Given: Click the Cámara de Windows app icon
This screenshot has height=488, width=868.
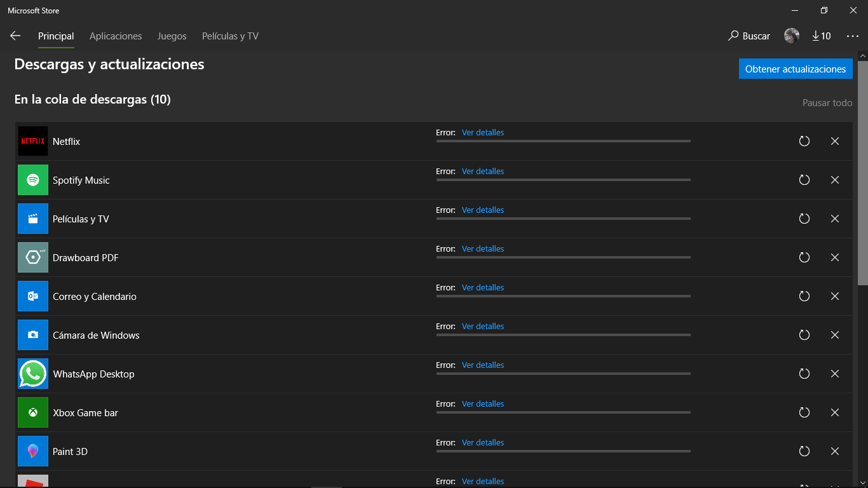Looking at the screenshot, I should pyautogui.click(x=33, y=335).
